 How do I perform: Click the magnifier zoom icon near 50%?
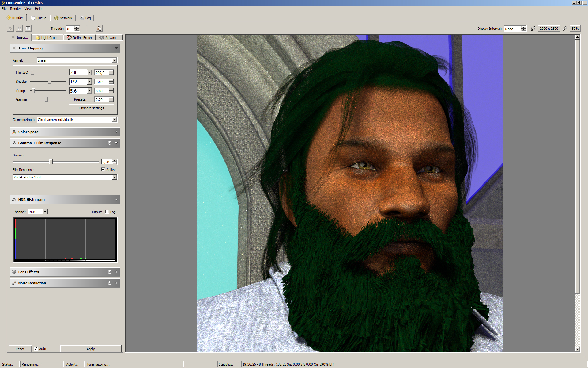(565, 29)
